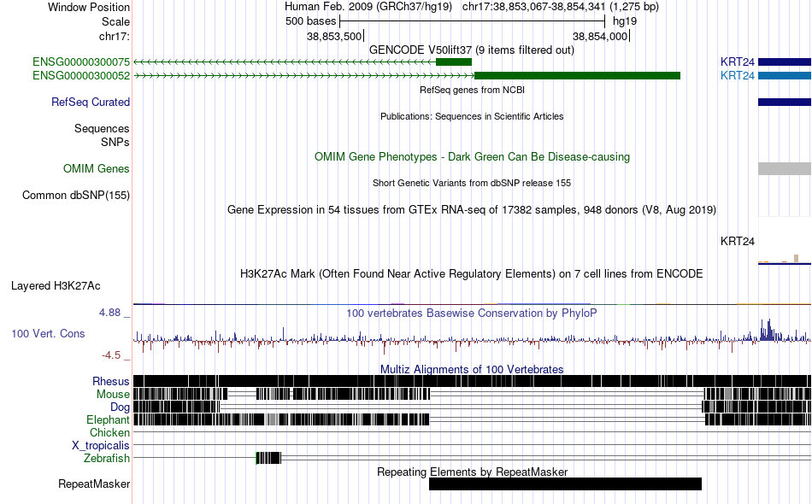Click the X_tropicalis alignment label
The height and width of the screenshot is (504, 812).
(101, 446)
